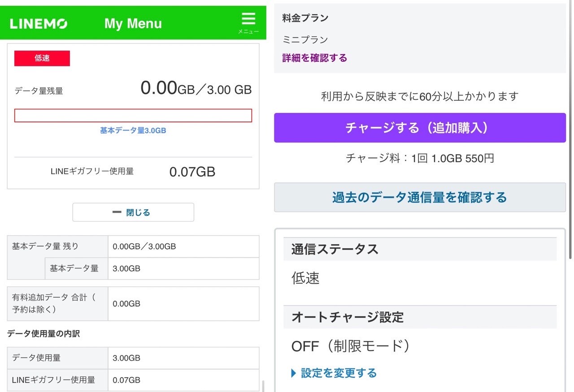574x392 pixels.
Task: Click the データ使用量の内訳 heading
Action: [43, 334]
